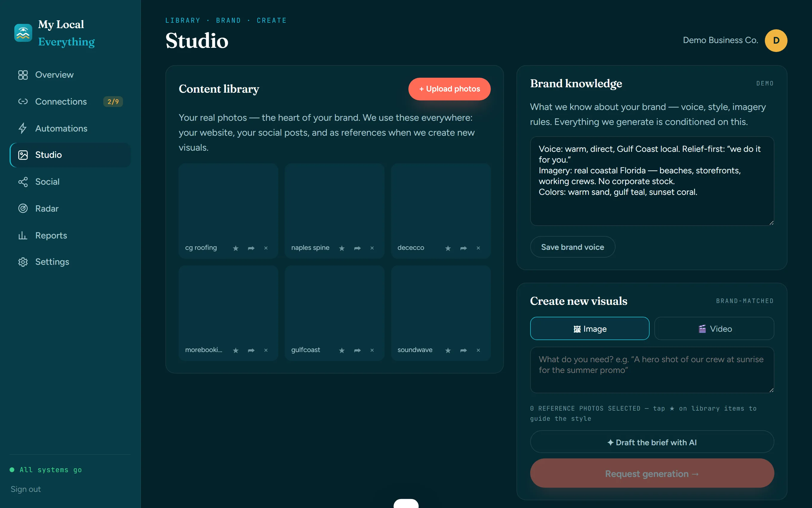Image resolution: width=812 pixels, height=508 pixels.
Task: Open the cg roofing photo thumbnail
Action: [x=228, y=201]
